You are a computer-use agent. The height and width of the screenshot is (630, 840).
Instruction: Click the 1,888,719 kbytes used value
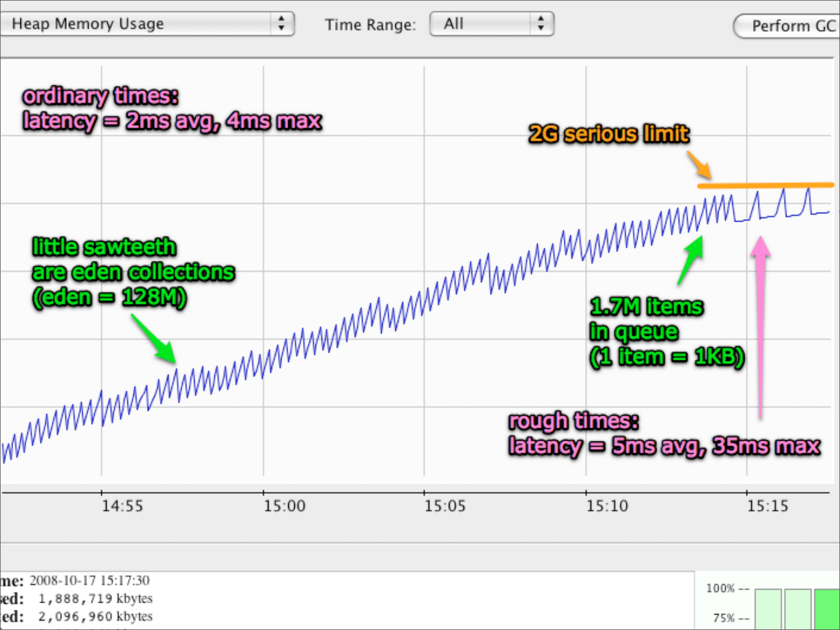[x=95, y=598]
